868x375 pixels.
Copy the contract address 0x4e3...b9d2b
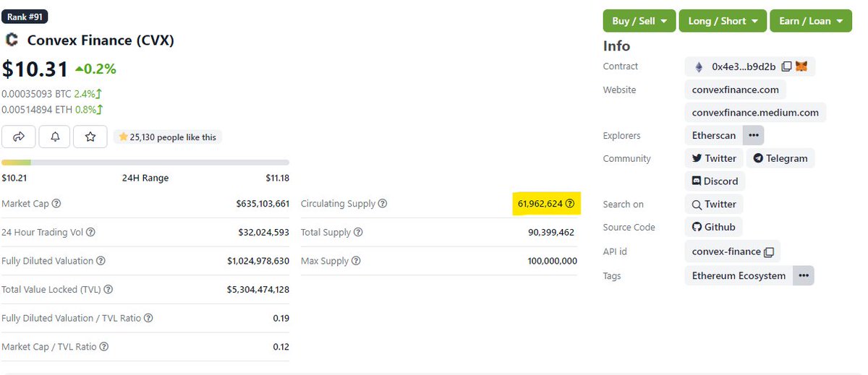pyautogui.click(x=787, y=66)
